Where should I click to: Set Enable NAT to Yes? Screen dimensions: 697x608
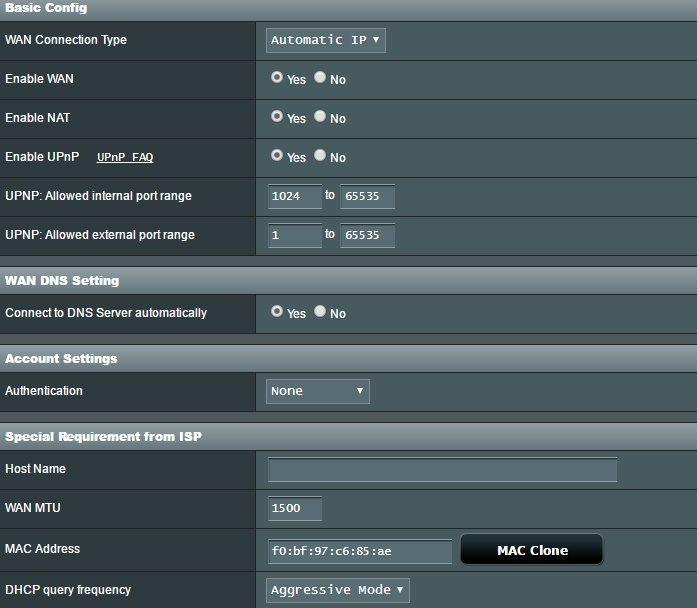(x=277, y=117)
